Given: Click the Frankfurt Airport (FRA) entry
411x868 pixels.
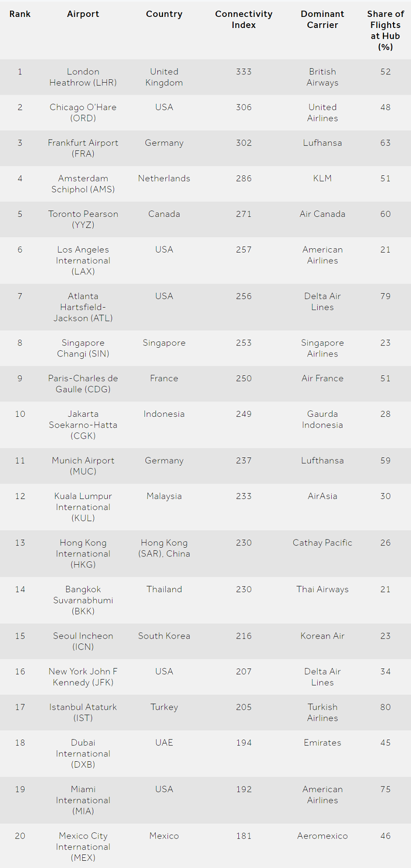Looking at the screenshot, I should click(x=83, y=148).
